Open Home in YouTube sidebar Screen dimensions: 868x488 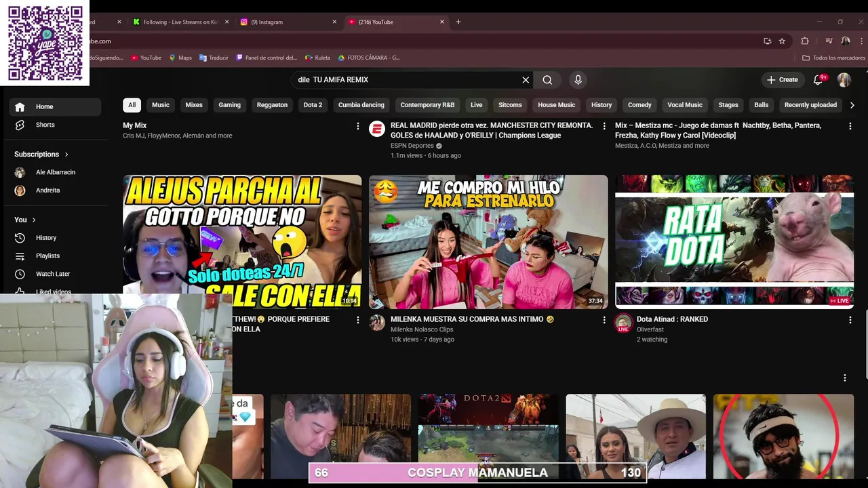tap(54, 106)
